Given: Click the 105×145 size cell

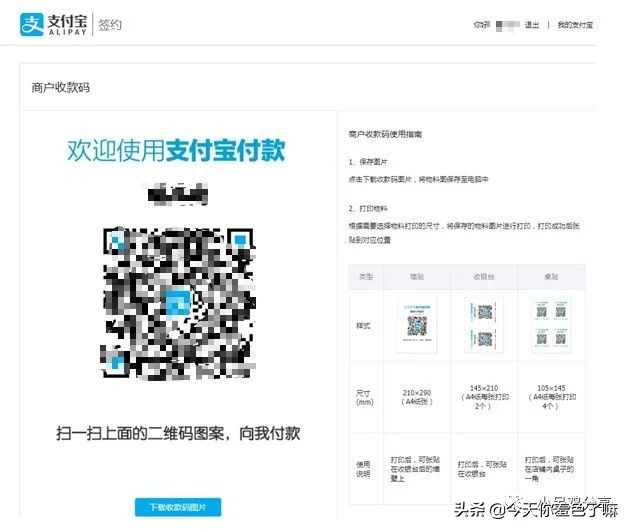Looking at the screenshot, I should [551, 397].
